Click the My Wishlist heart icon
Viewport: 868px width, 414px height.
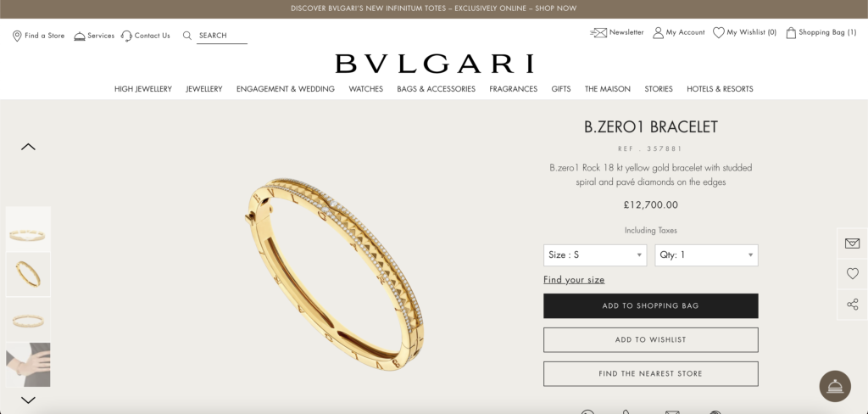(719, 33)
